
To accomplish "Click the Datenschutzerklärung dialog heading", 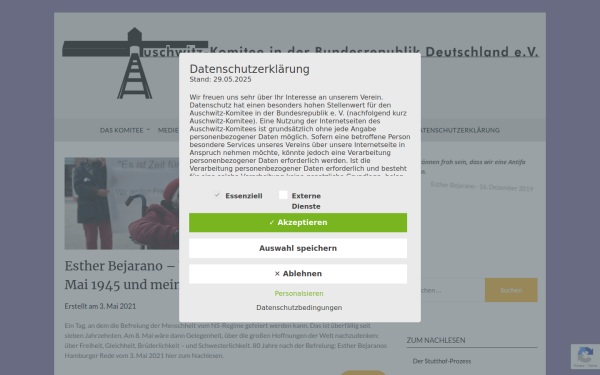I will tap(249, 69).
